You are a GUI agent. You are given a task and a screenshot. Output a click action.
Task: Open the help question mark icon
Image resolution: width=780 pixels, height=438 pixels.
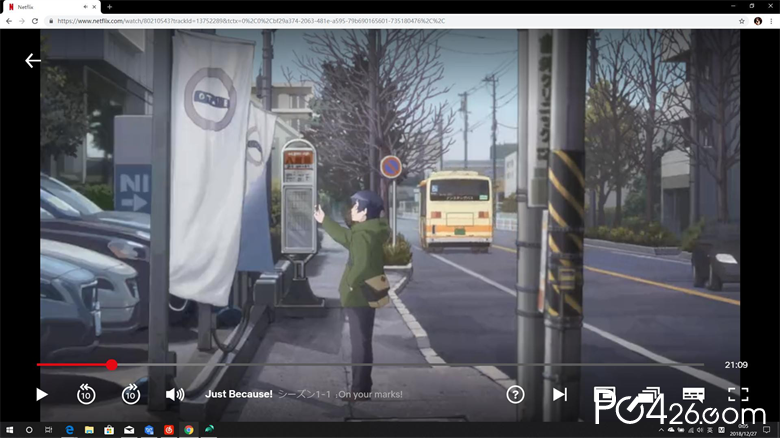[515, 395]
